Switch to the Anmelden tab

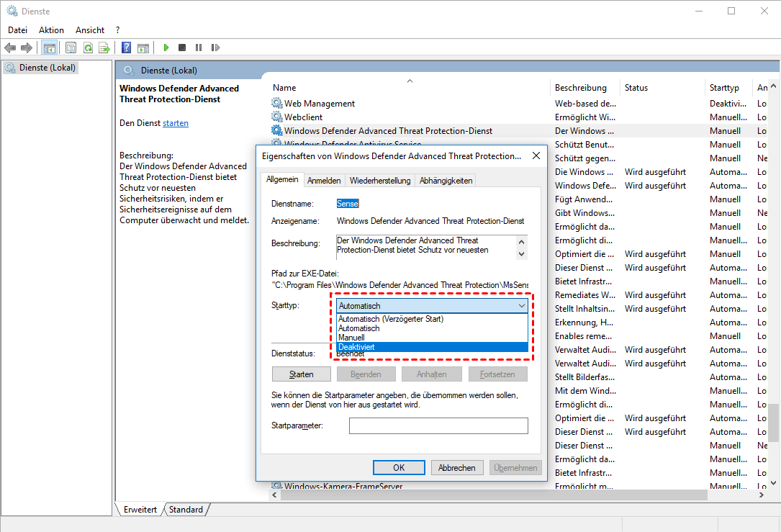[x=324, y=180]
